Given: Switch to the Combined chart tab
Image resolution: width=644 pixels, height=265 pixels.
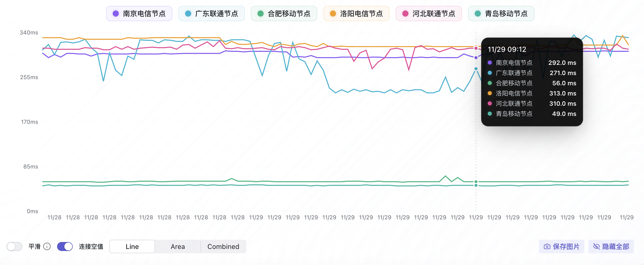Looking at the screenshot, I should pos(223,246).
